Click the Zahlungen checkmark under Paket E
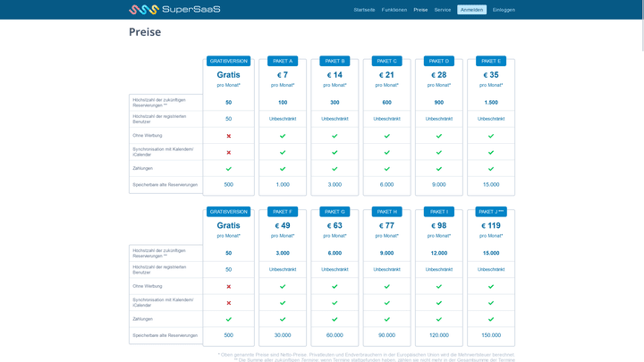Viewport: 644px width, 362px height. pyautogui.click(x=491, y=168)
